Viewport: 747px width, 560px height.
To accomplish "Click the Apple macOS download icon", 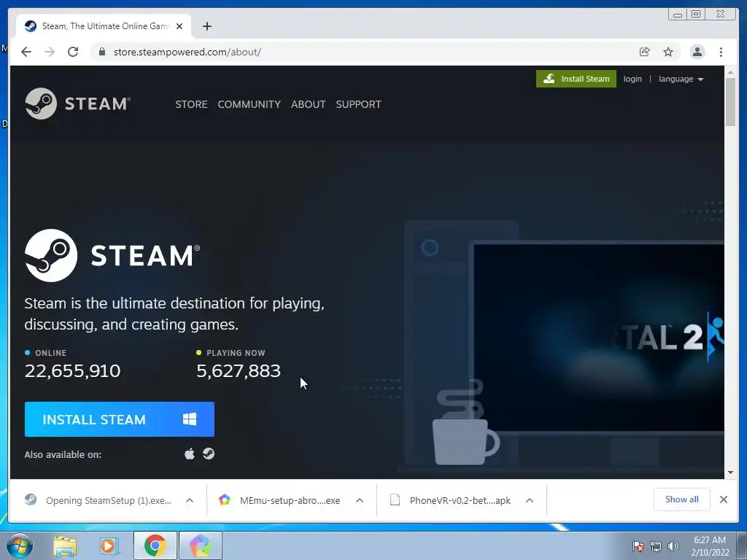I will coord(190,454).
